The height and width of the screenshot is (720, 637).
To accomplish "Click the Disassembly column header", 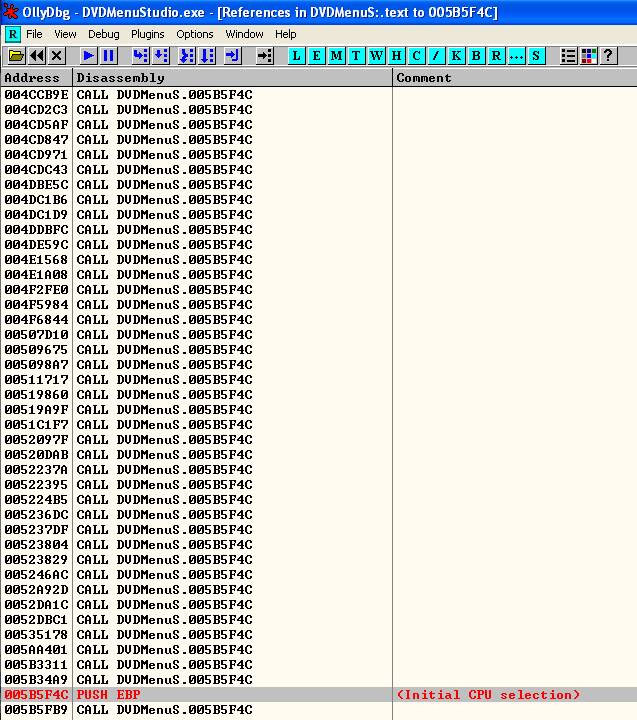I will [x=232, y=78].
